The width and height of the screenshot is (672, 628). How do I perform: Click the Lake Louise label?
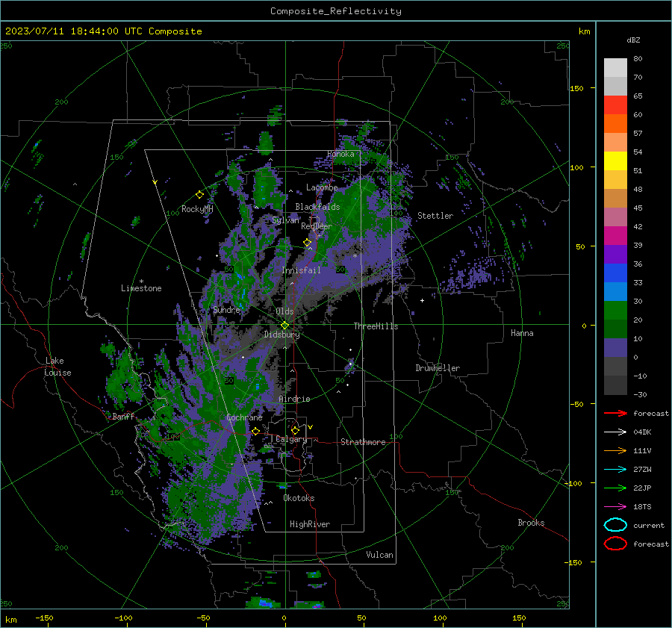tap(57, 367)
